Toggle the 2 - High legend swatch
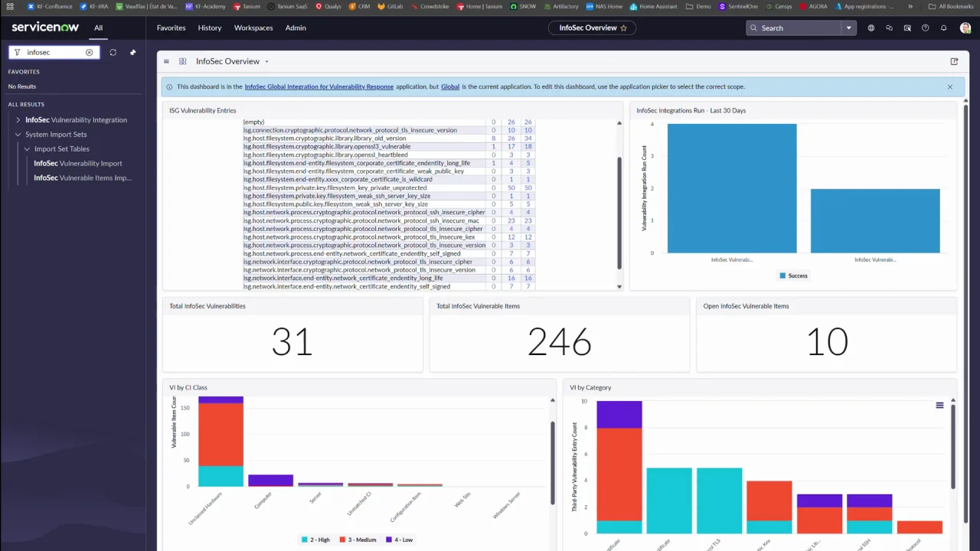This screenshot has height=551, width=980. 305,540
